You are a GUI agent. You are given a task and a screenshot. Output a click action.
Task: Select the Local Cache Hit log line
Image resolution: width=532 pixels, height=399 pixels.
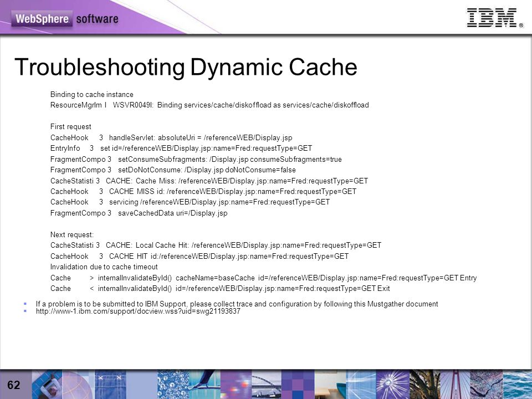216,245
